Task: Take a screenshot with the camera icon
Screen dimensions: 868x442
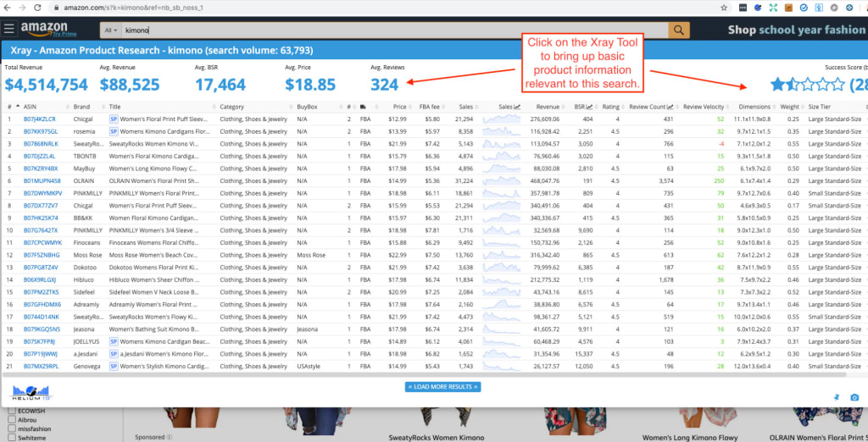Action: point(854,397)
